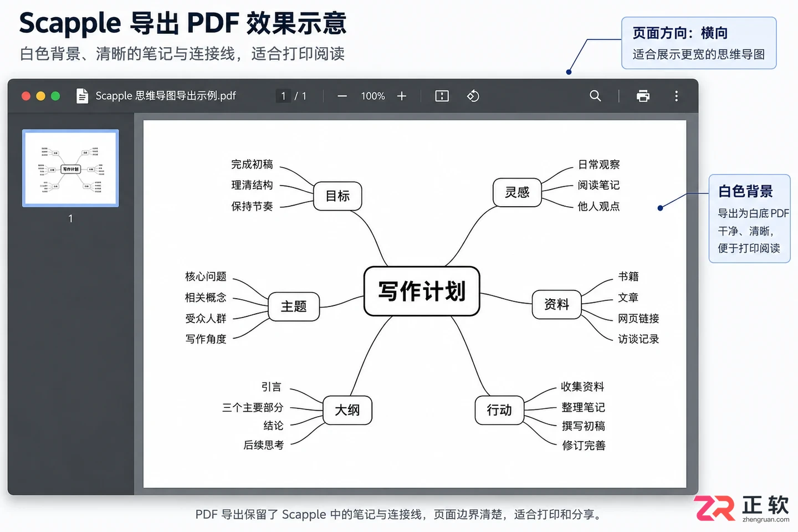798x532 pixels.
Task: Select the 灵感 node
Action: tap(517, 192)
